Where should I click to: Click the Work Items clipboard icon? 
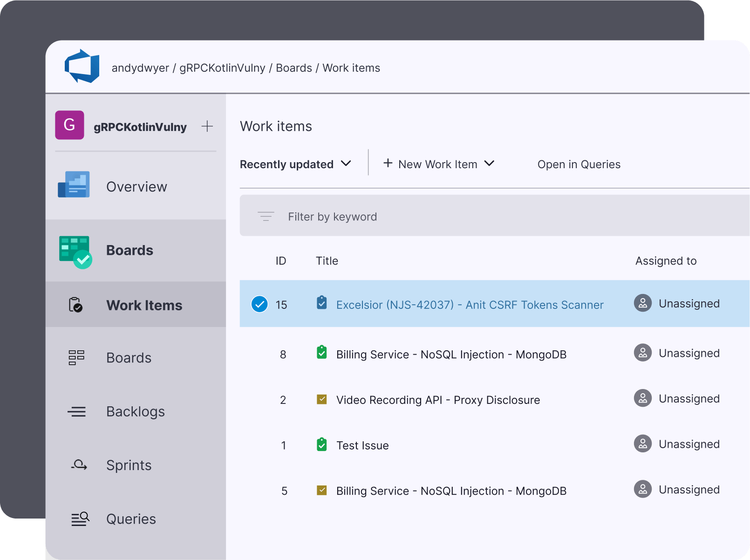pyautogui.click(x=75, y=305)
